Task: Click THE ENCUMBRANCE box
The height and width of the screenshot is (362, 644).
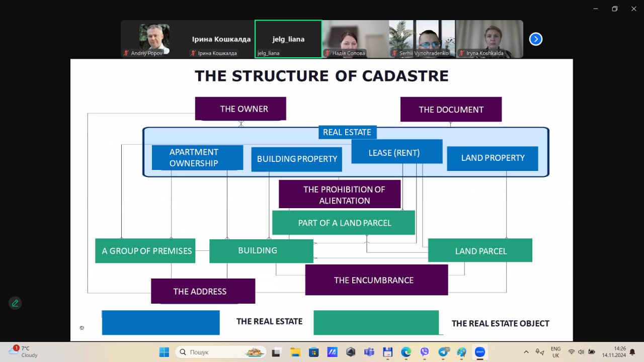Action: (x=376, y=280)
